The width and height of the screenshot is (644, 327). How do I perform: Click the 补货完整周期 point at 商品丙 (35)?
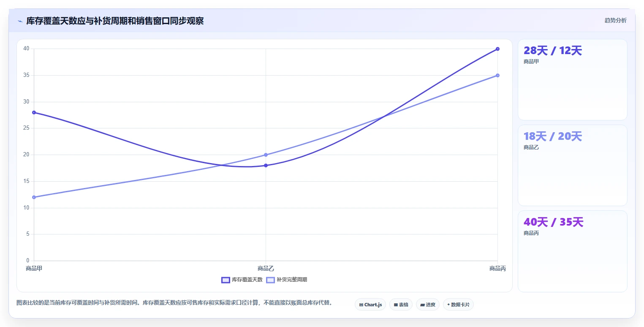(497, 75)
